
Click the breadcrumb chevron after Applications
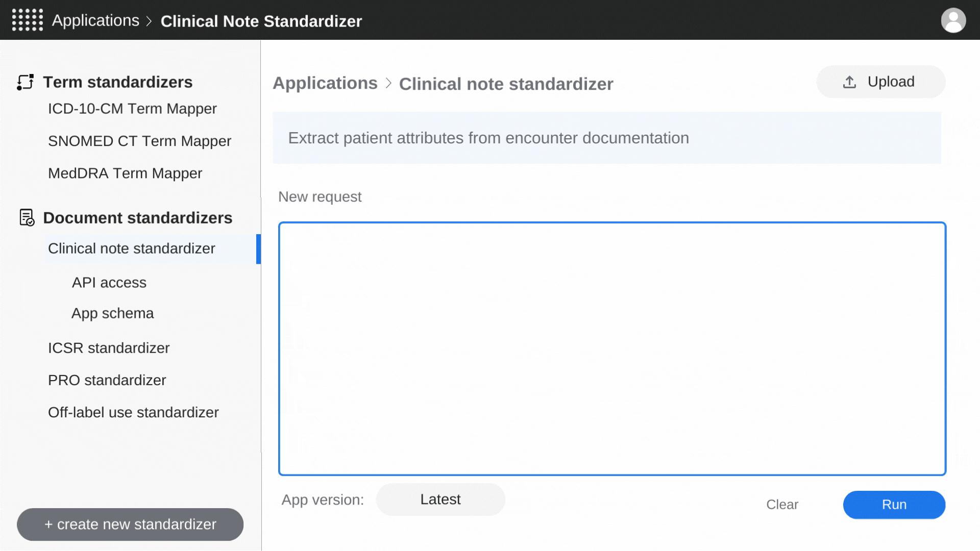coord(389,83)
